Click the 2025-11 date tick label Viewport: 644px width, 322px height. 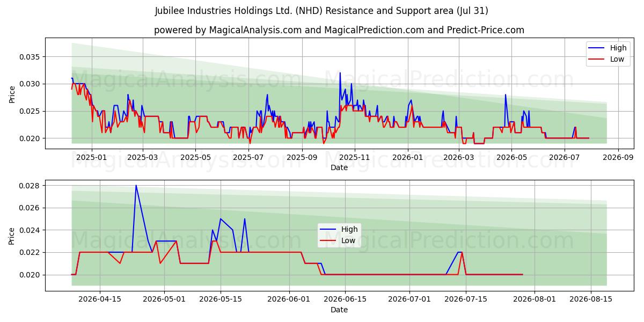(354, 157)
